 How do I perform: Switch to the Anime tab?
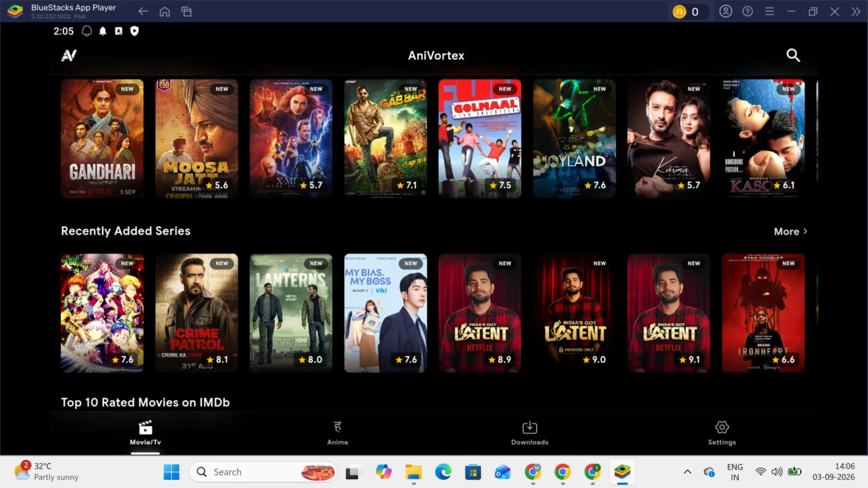pyautogui.click(x=338, y=433)
